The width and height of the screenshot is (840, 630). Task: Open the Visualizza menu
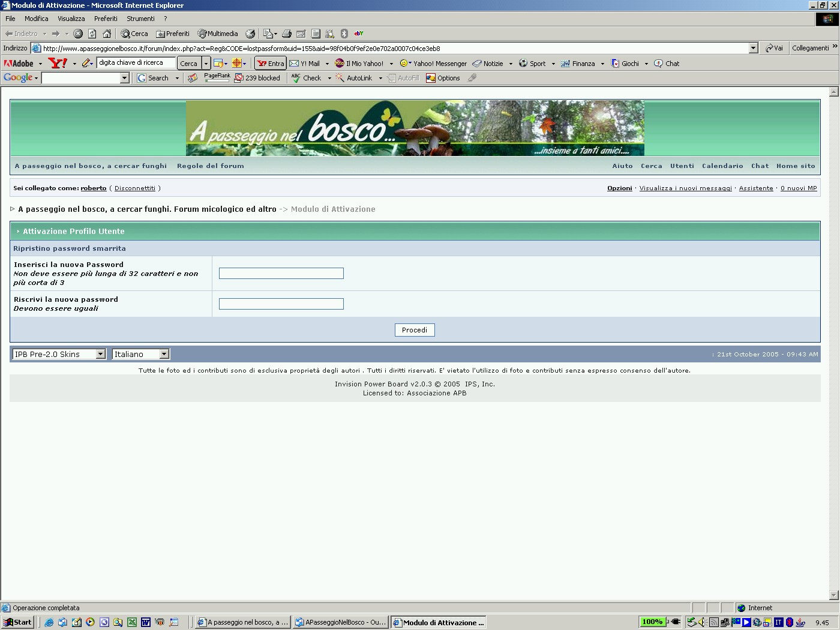pos(71,19)
